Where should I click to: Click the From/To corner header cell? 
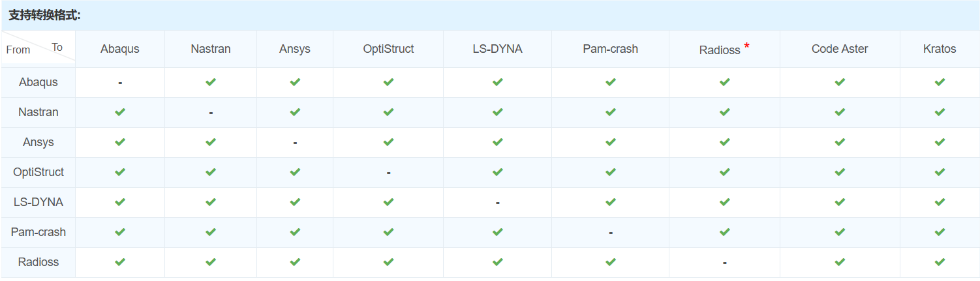point(38,49)
